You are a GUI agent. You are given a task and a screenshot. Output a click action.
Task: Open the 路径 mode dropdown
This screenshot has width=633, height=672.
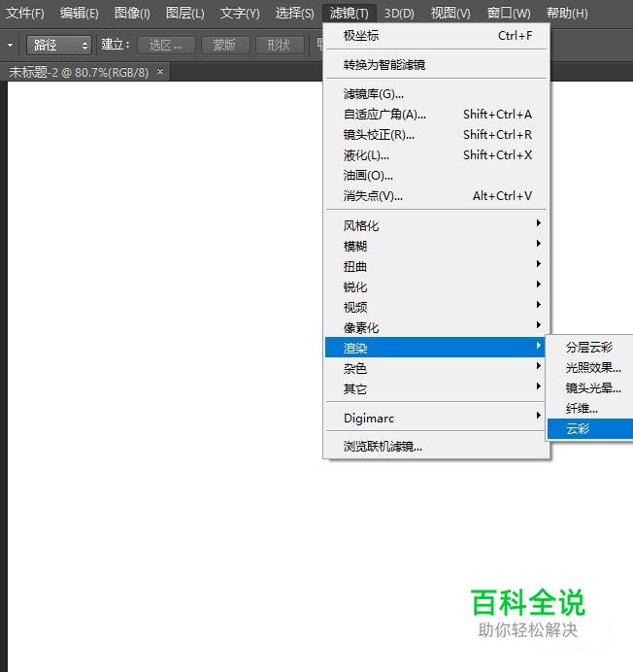click(x=58, y=45)
